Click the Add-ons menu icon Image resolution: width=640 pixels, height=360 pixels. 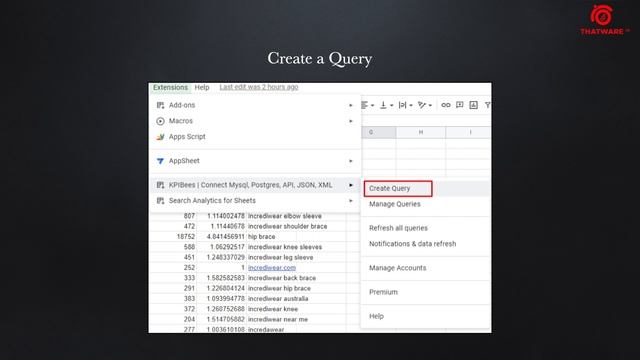pyautogui.click(x=160, y=105)
